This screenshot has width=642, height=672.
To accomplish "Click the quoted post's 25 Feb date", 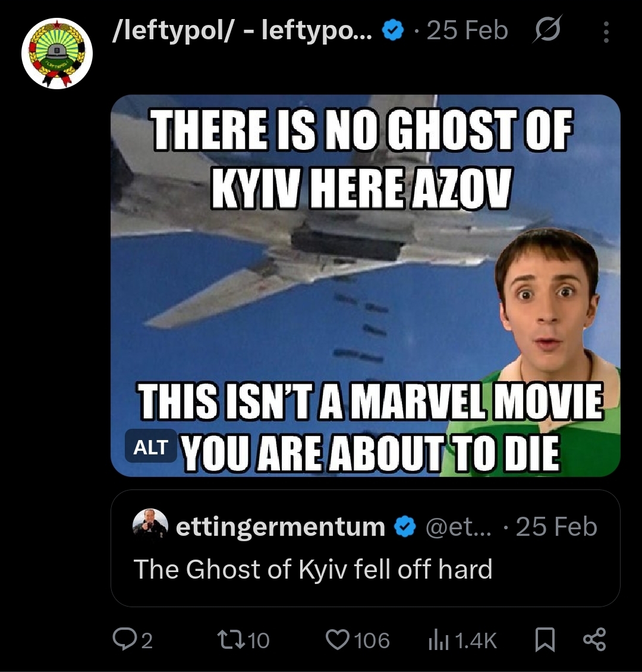I will click(556, 527).
